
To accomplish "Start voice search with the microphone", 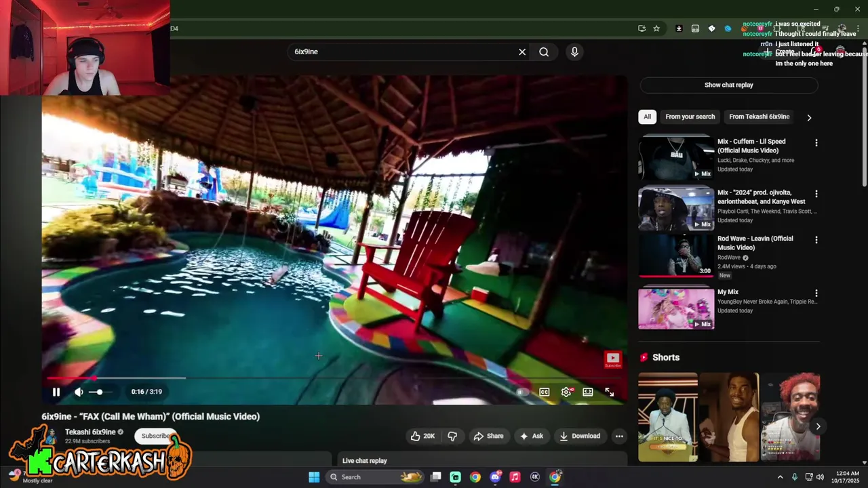I will click(574, 52).
